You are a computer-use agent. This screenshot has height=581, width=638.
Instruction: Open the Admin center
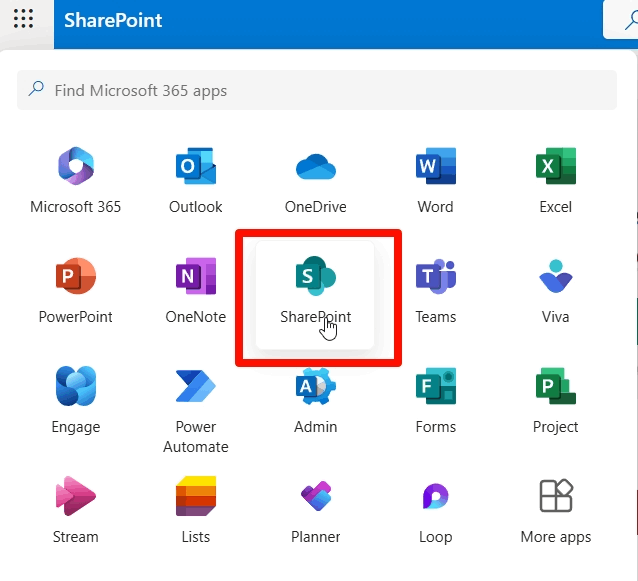point(316,400)
